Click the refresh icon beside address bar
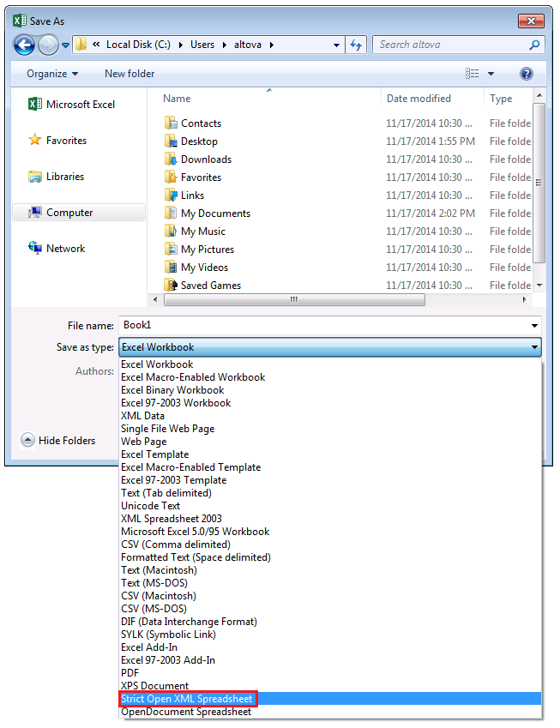 pos(357,45)
